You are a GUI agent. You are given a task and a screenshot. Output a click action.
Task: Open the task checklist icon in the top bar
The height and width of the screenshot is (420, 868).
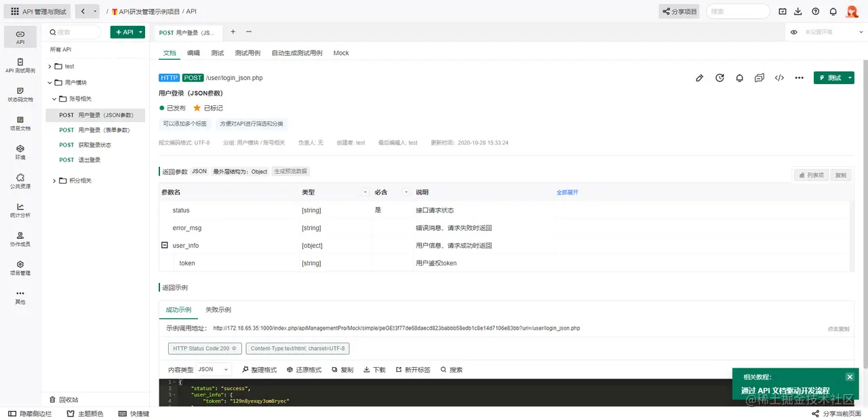click(783, 12)
